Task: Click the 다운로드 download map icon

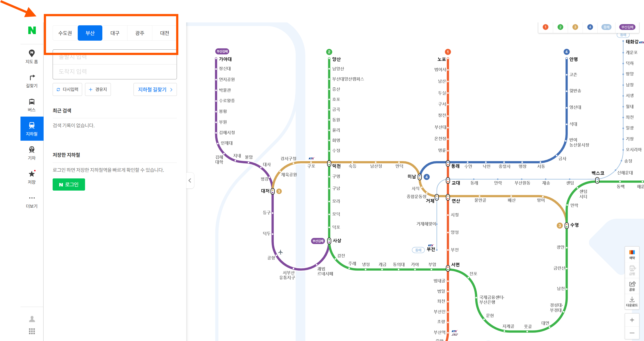Action: 632,301
